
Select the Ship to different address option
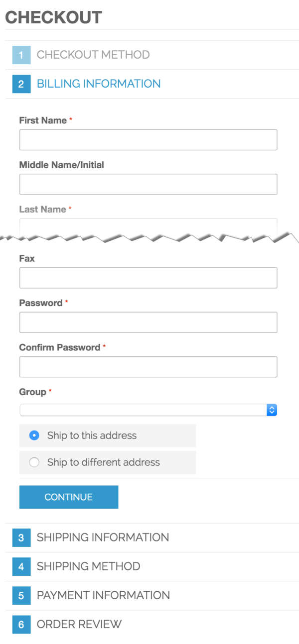pos(34,462)
